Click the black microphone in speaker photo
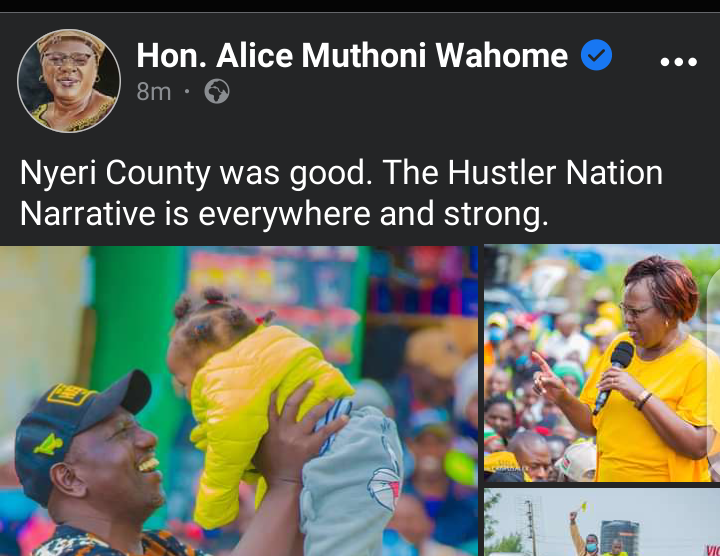The height and width of the screenshot is (556, 720). pyautogui.click(x=614, y=376)
